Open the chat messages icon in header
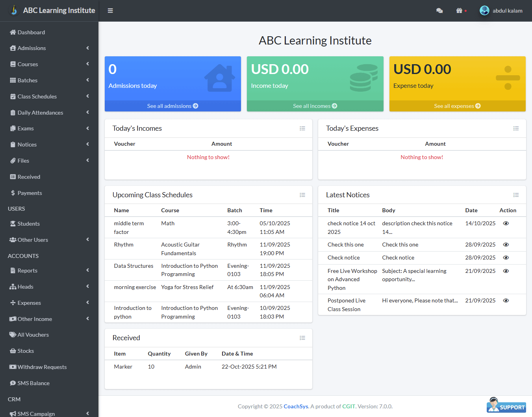 [439, 11]
